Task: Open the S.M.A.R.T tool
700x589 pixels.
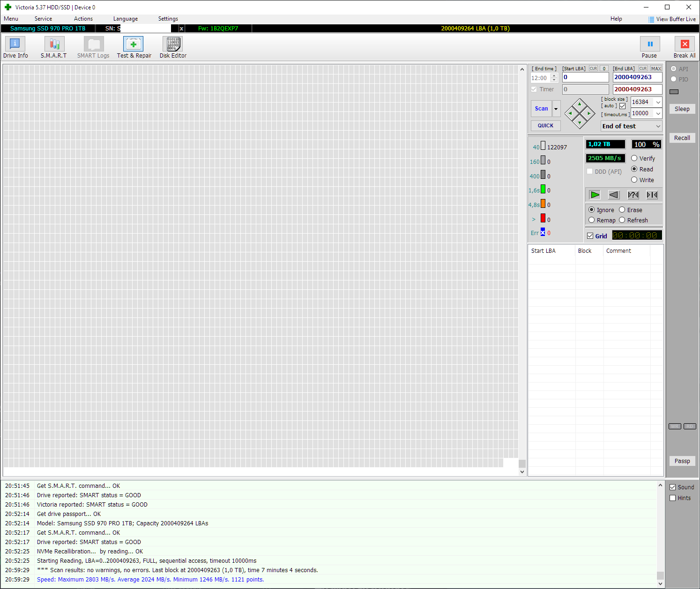Action: click(x=54, y=47)
